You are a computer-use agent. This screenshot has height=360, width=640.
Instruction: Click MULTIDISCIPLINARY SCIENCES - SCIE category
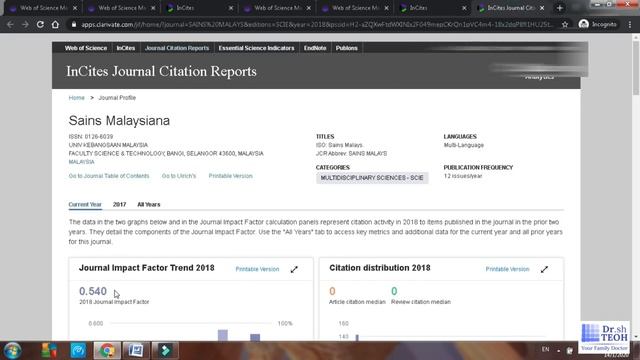point(372,178)
